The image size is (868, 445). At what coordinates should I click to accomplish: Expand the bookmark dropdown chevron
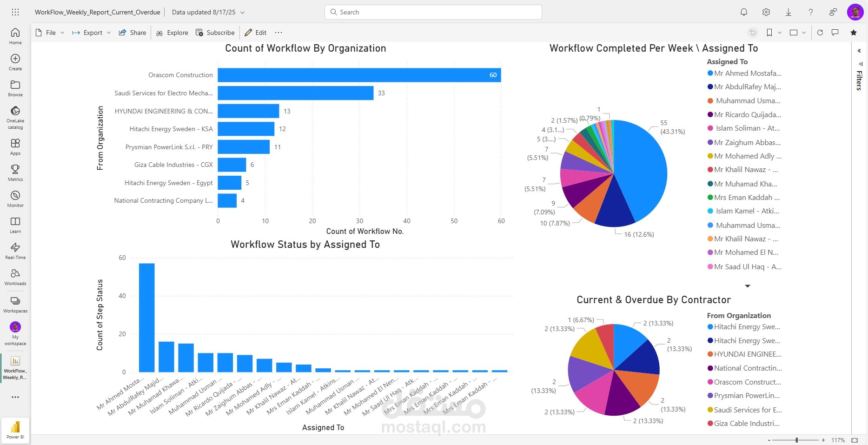[780, 33]
